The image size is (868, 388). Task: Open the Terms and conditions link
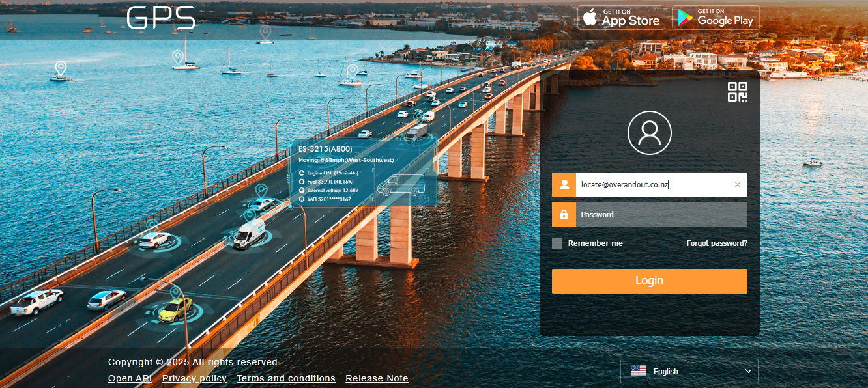tap(286, 378)
